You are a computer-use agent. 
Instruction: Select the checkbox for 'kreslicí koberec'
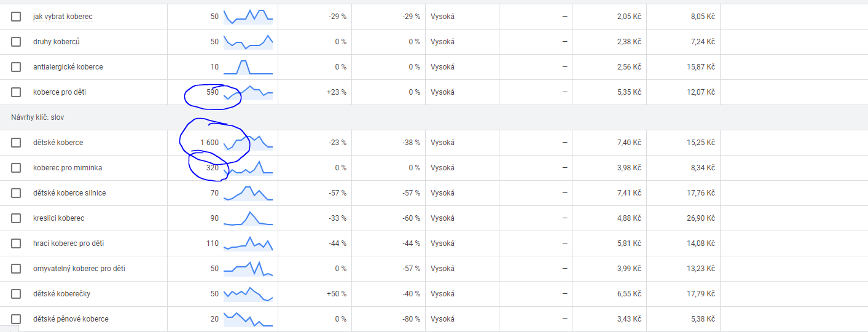16,218
